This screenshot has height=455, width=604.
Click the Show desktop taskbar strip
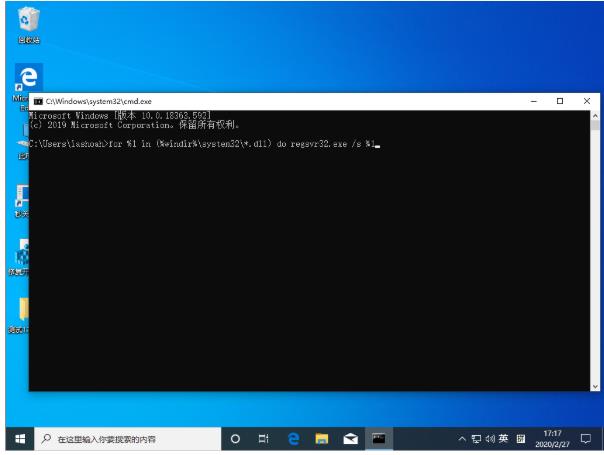click(602, 438)
